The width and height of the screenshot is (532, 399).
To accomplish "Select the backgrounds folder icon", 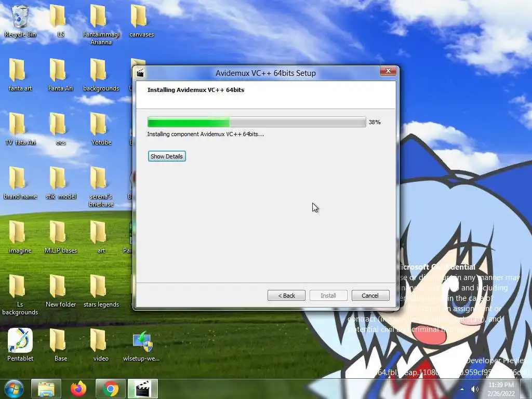I will point(101,75).
